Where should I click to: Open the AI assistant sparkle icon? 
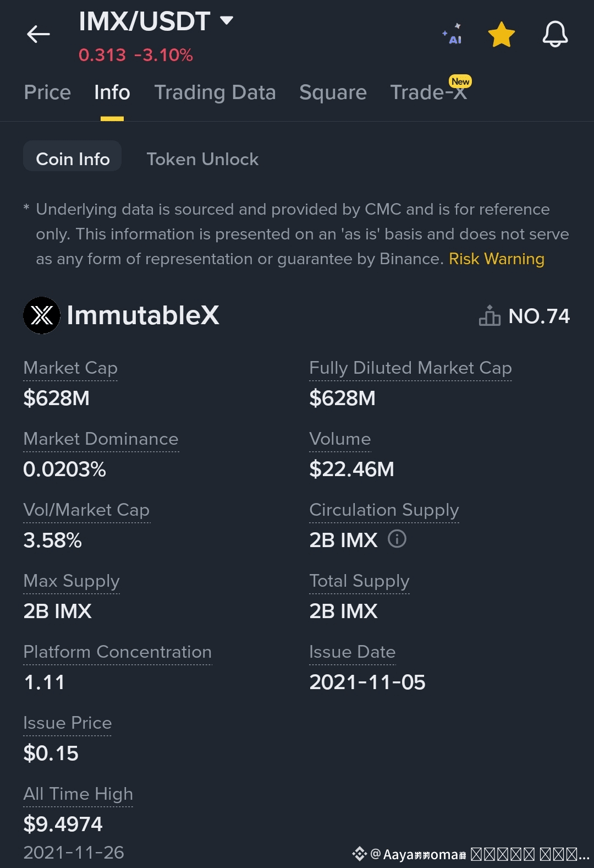[453, 34]
